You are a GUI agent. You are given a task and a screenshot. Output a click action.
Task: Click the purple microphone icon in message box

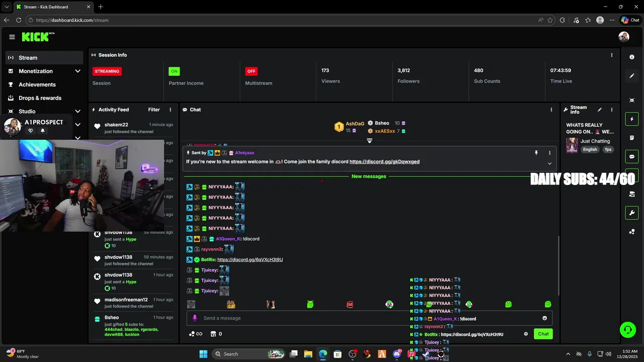tap(195, 318)
